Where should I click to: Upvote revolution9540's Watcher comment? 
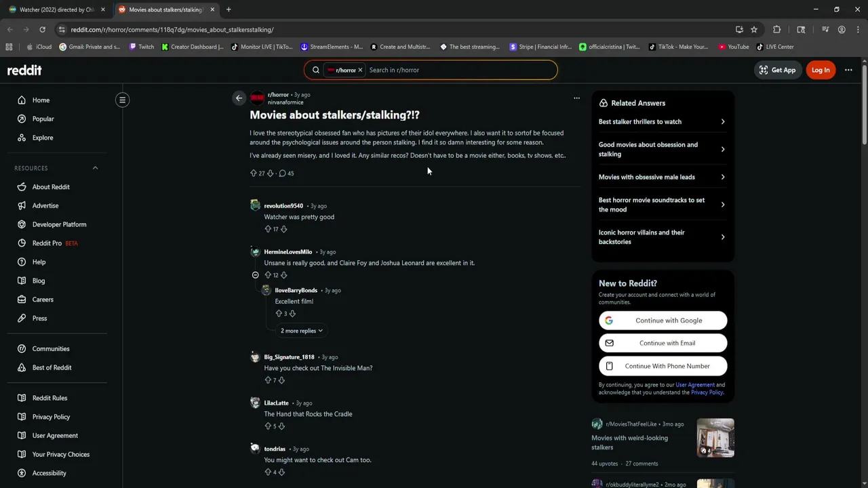(268, 229)
